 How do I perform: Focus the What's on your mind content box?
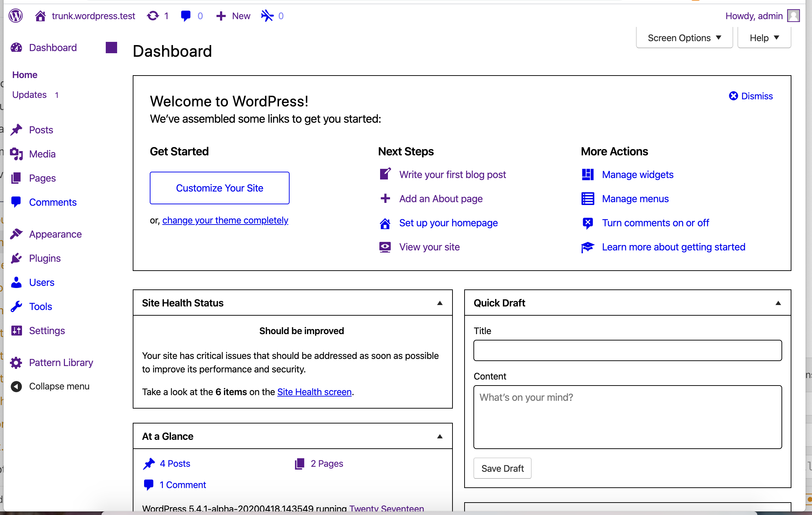[x=627, y=417]
